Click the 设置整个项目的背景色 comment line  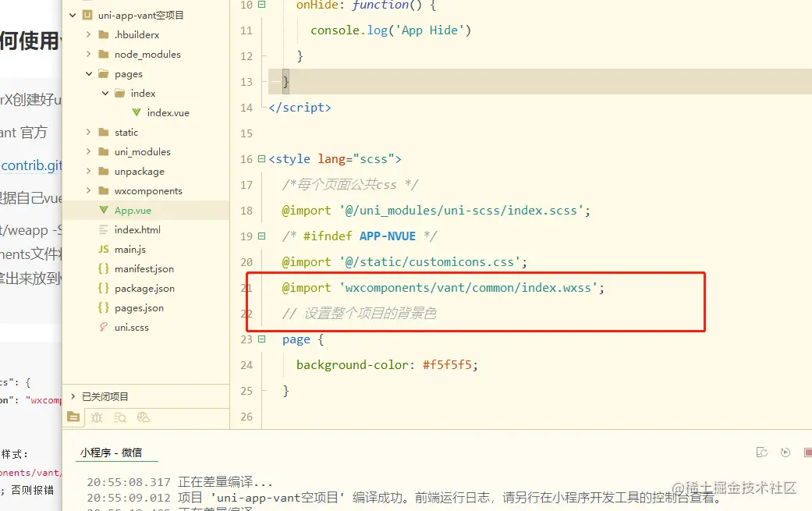[360, 313]
